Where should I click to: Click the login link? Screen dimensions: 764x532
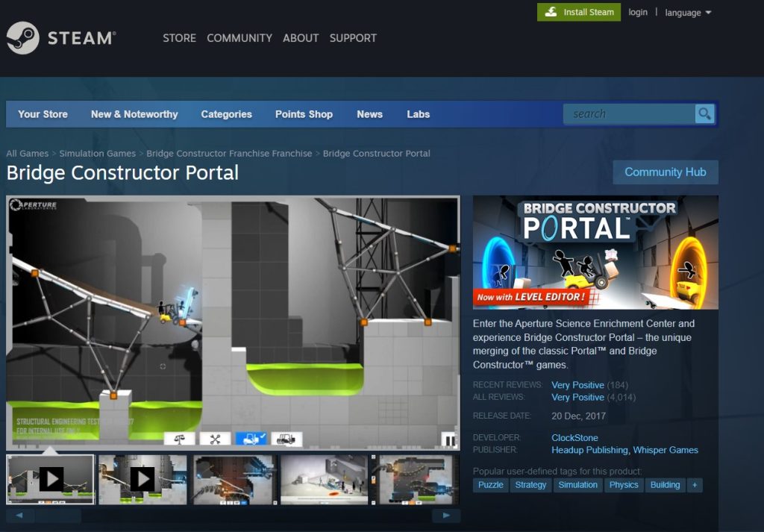(x=638, y=12)
